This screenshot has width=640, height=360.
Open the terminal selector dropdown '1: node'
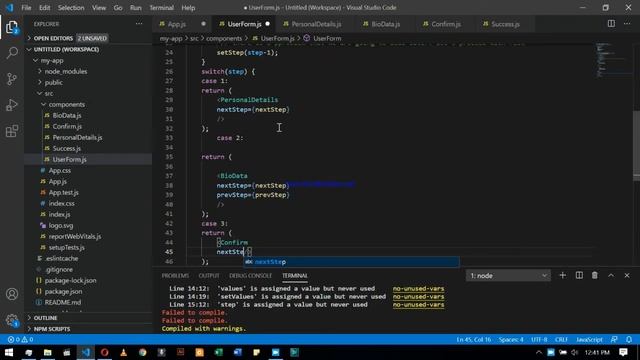point(508,276)
